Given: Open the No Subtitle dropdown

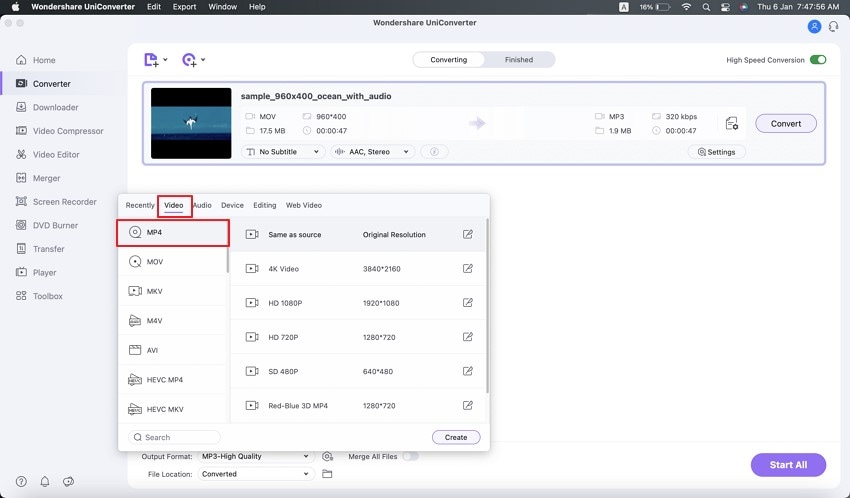Looking at the screenshot, I should (283, 152).
